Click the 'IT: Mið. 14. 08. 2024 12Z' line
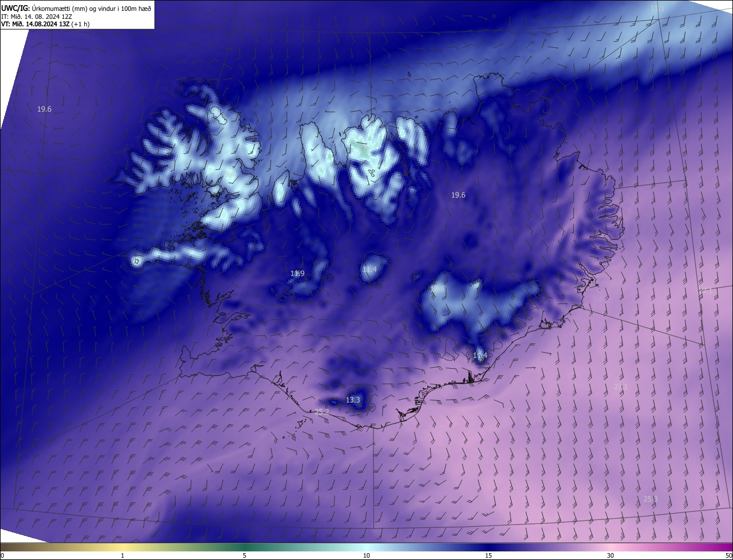 tap(38, 16)
